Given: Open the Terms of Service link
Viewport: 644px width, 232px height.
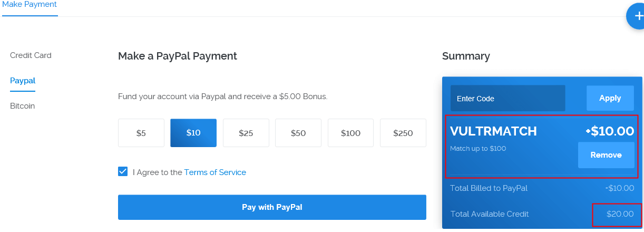Looking at the screenshot, I should pyautogui.click(x=215, y=172).
